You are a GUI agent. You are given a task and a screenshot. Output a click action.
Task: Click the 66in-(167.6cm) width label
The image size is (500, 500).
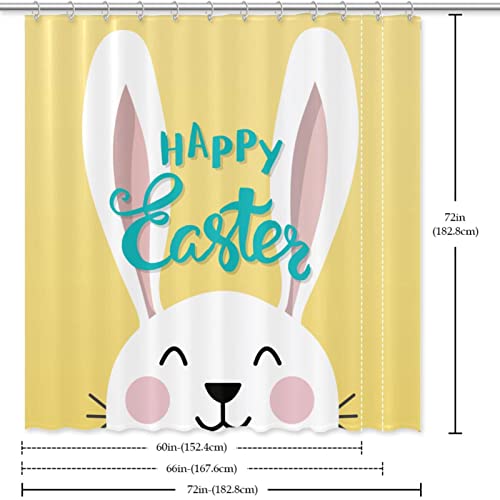click(x=202, y=469)
